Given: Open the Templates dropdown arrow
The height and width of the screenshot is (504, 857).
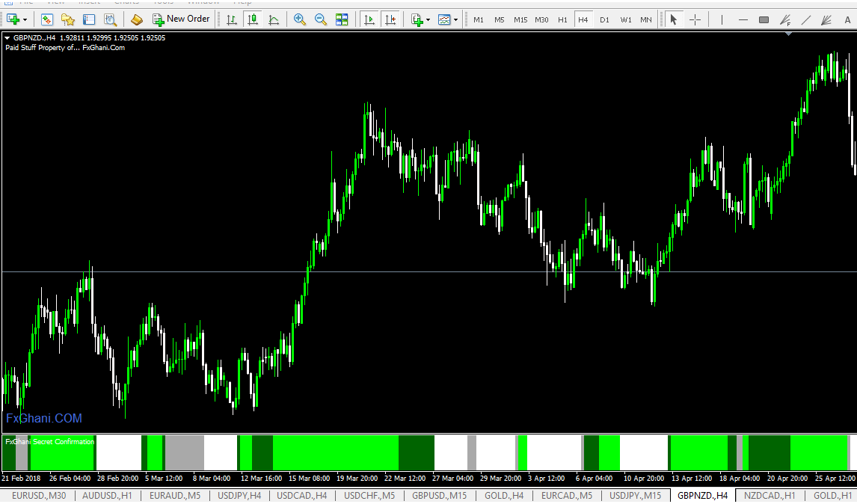Looking at the screenshot, I should [455, 19].
